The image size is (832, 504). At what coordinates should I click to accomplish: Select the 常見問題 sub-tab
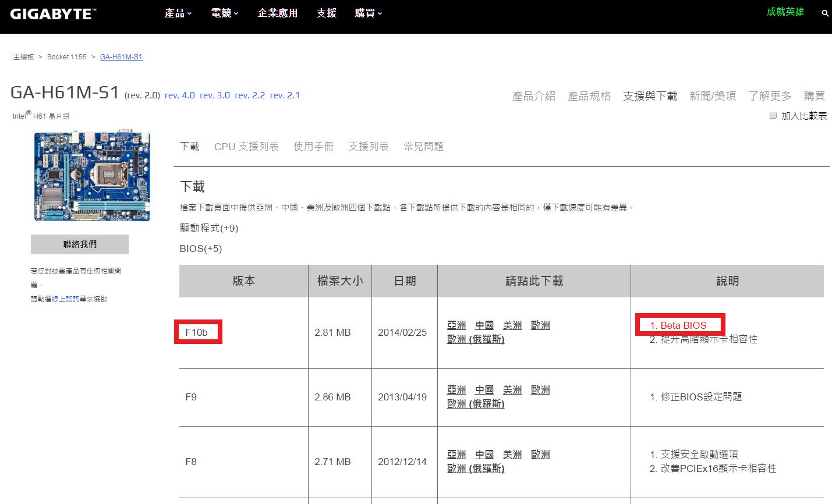tap(423, 147)
